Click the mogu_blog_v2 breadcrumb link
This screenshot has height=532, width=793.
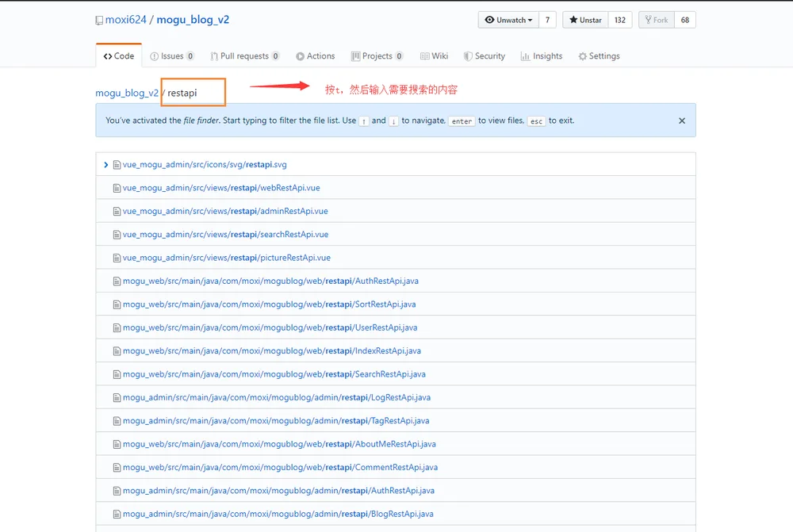pos(127,93)
